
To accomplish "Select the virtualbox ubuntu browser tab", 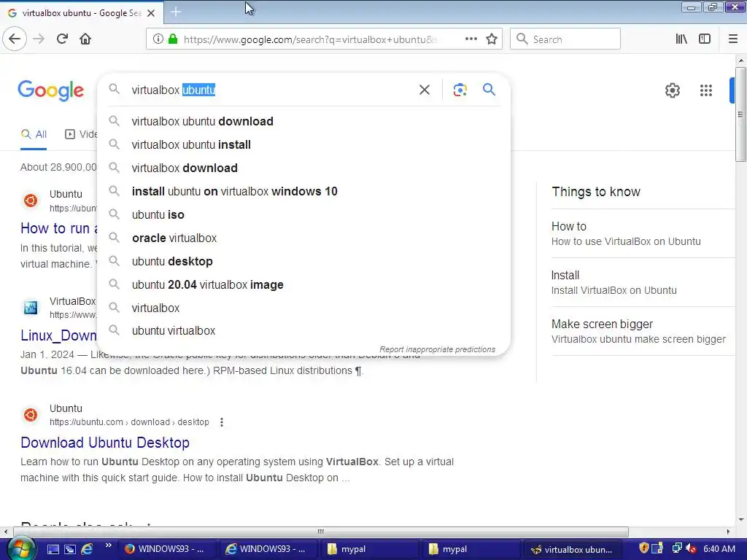I will (x=81, y=13).
